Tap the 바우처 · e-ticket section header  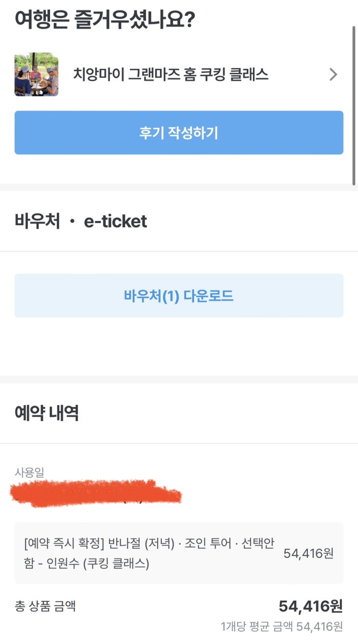(x=81, y=222)
